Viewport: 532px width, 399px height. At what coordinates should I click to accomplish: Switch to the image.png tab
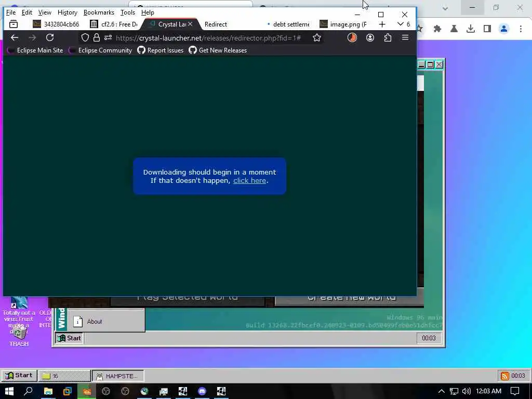pos(343,24)
